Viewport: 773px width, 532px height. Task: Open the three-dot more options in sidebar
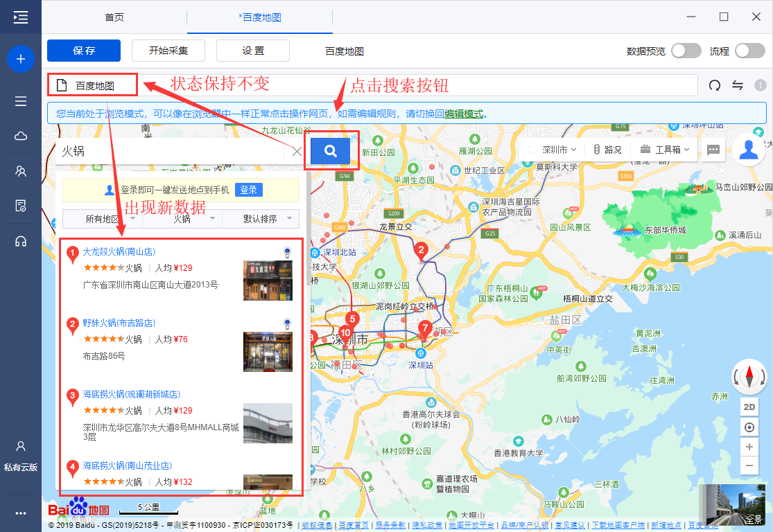(x=21, y=513)
